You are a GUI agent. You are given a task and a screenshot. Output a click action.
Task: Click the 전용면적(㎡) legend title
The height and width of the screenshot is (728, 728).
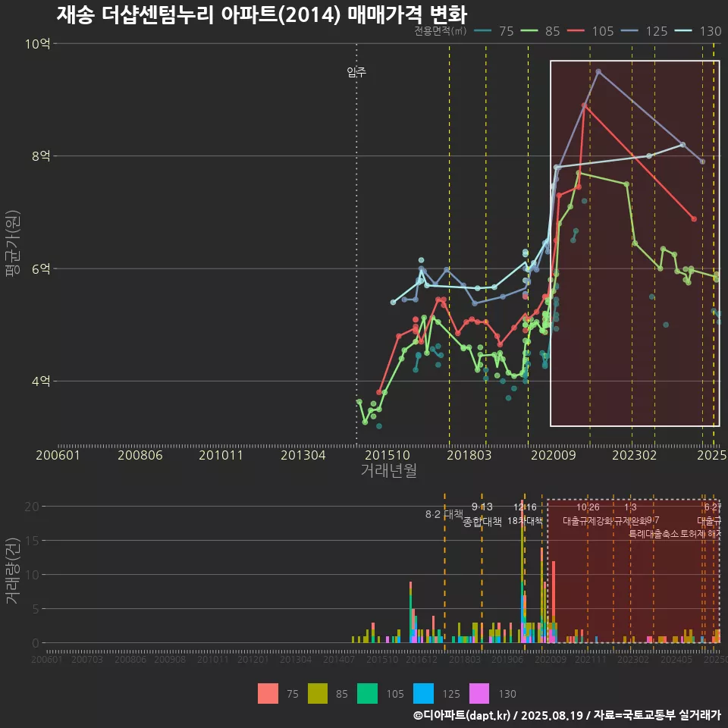pos(440,31)
